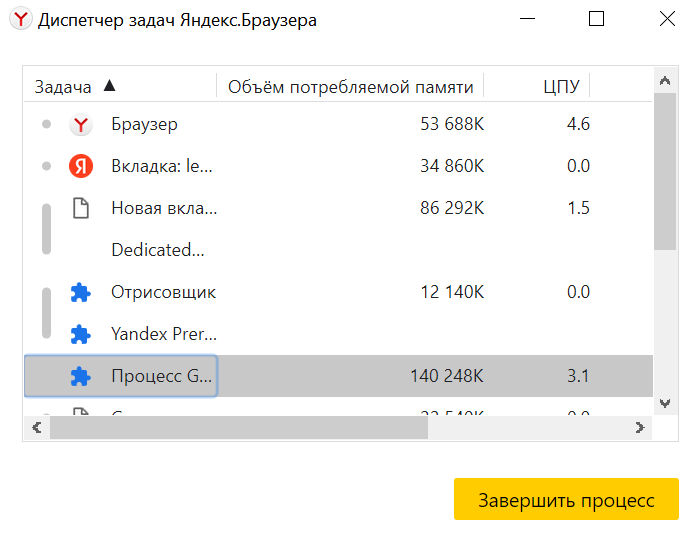The image size is (691, 537).
Task: Click the Yandex Browser logo in title bar
Action: (20, 19)
